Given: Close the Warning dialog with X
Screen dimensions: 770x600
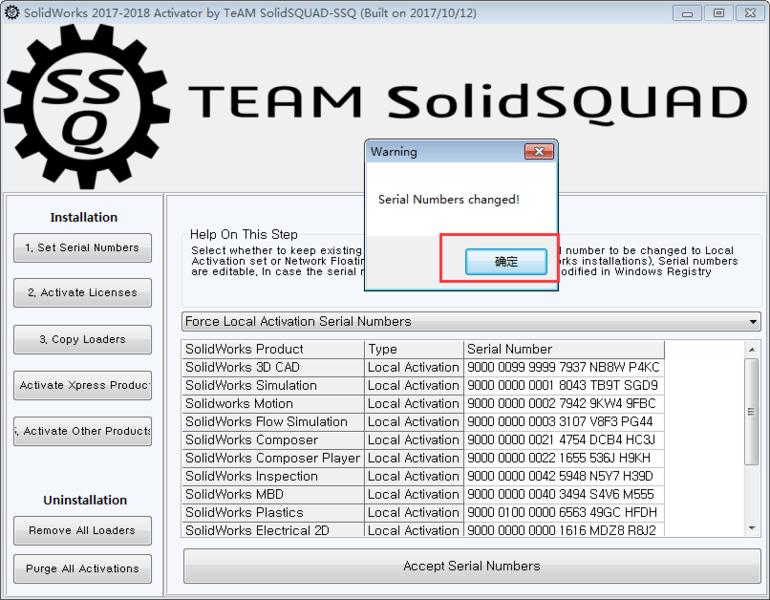Looking at the screenshot, I should click(539, 151).
